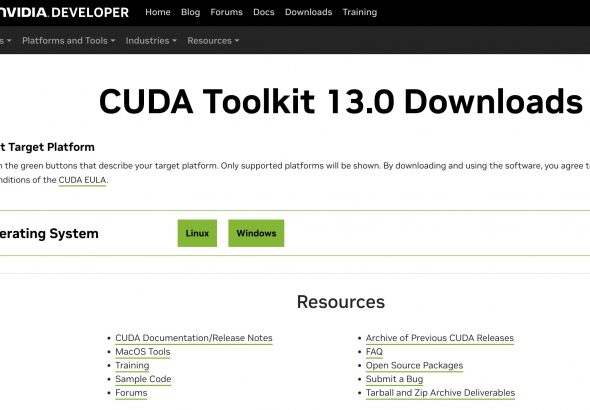Open Tarball and Zip Archive Deliverables link
This screenshot has height=410, width=590.
[x=440, y=393]
